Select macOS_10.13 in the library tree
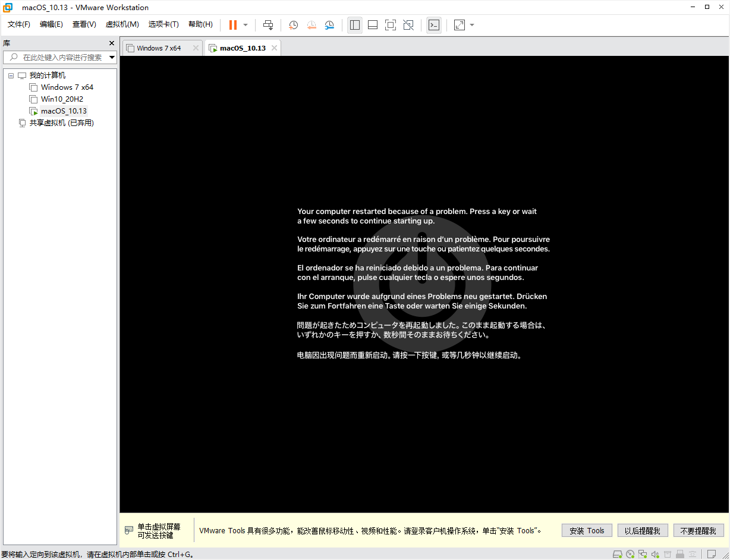Screen dimensions: 730x560 tap(64, 111)
